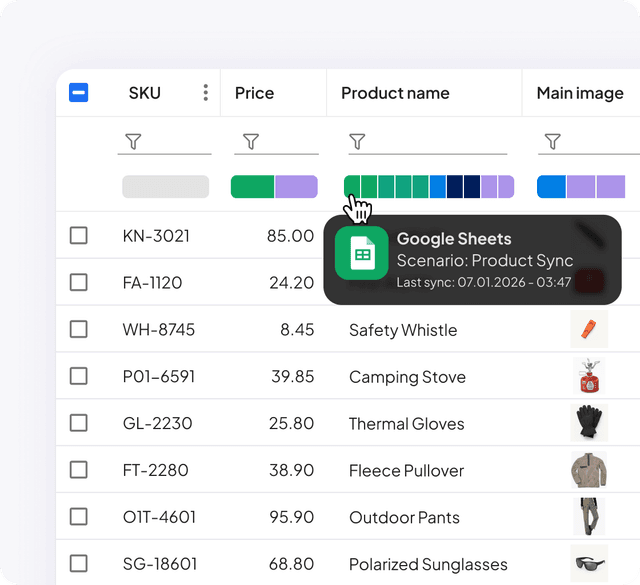
Task: Click the Google Sheets icon in tooltip
Action: click(x=361, y=254)
